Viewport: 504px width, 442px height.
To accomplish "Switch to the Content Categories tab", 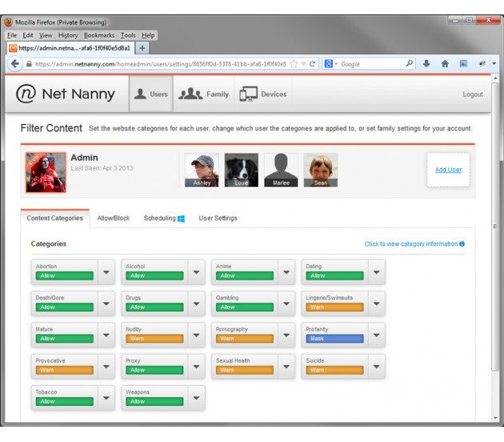I will 55,218.
